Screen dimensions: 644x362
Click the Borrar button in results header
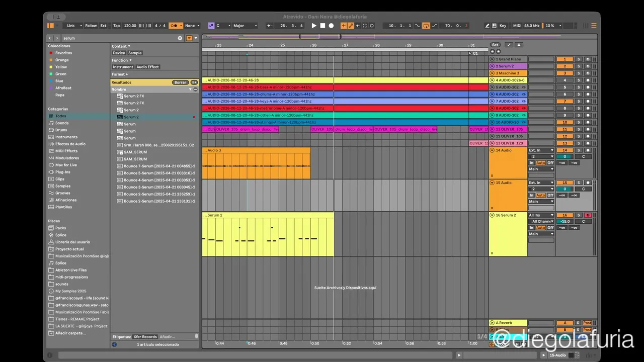[180, 82]
